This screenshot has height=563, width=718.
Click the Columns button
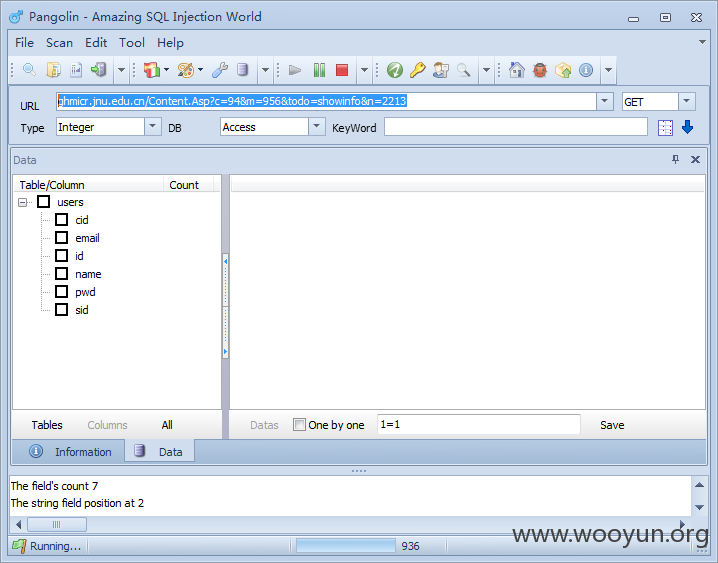pos(107,425)
